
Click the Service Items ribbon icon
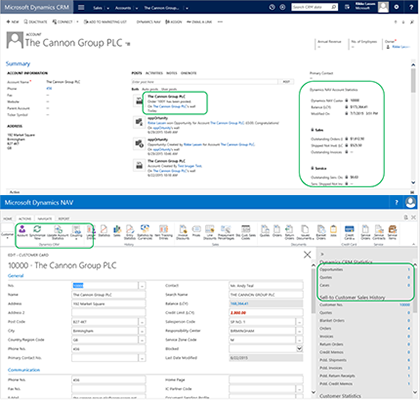pos(393,232)
